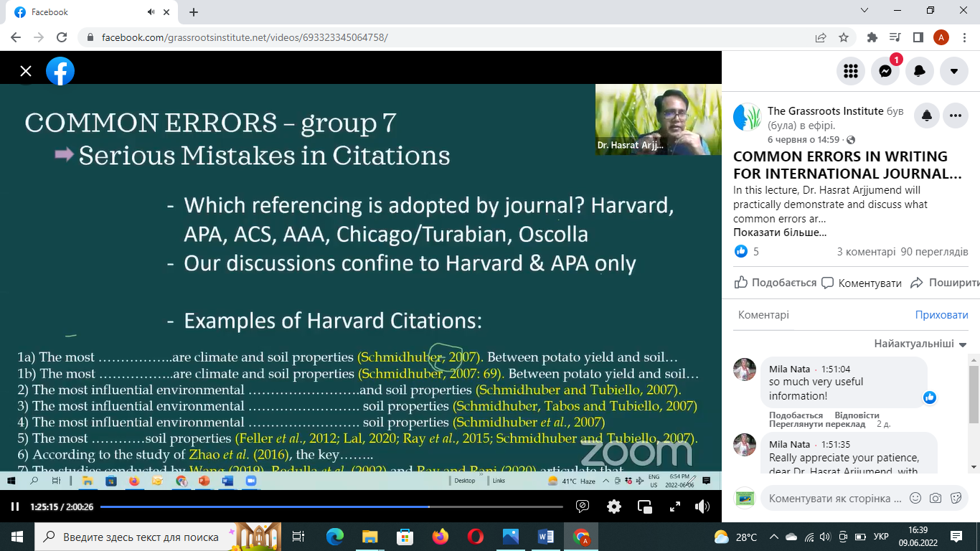This screenshot has height=551, width=980.
Task: Enter fullscreen mode on the video
Action: point(674,507)
